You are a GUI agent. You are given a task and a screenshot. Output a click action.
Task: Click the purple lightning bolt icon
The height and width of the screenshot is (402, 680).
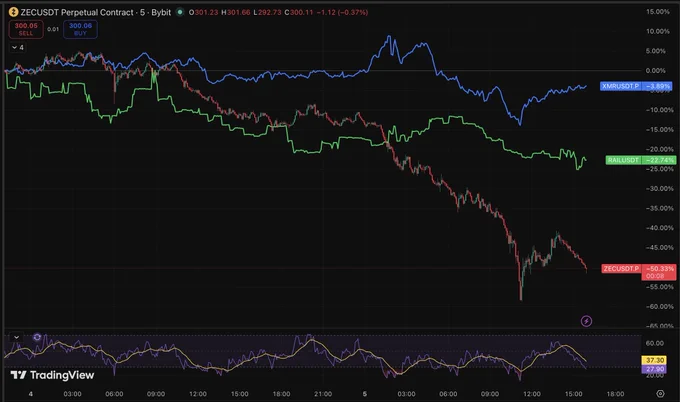click(x=586, y=321)
